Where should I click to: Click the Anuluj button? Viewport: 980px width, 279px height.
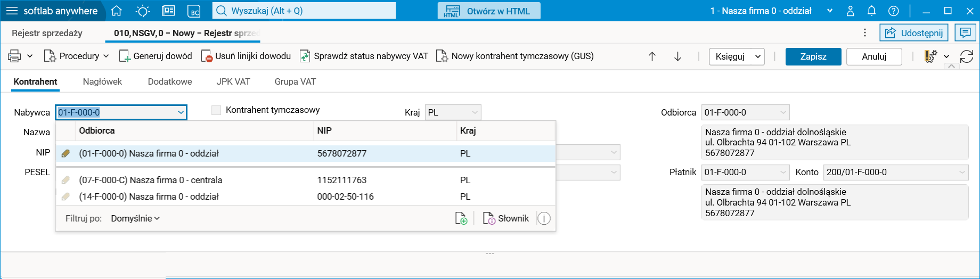874,56
